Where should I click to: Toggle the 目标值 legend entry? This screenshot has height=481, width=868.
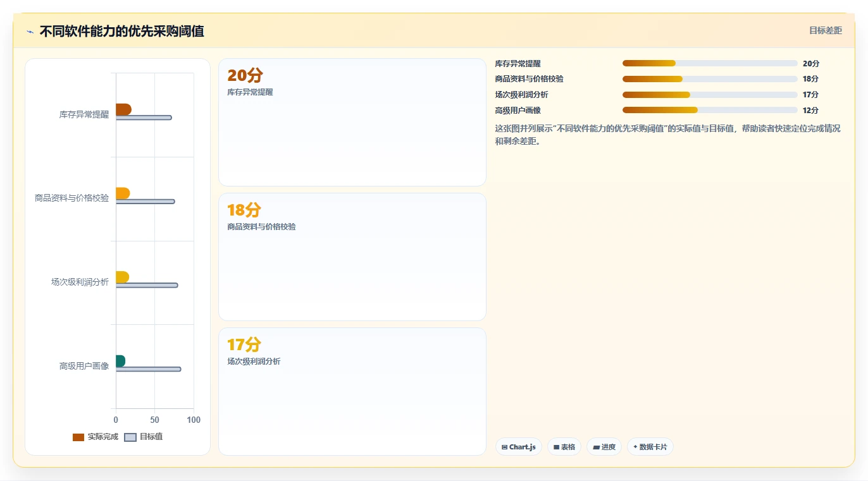144,437
